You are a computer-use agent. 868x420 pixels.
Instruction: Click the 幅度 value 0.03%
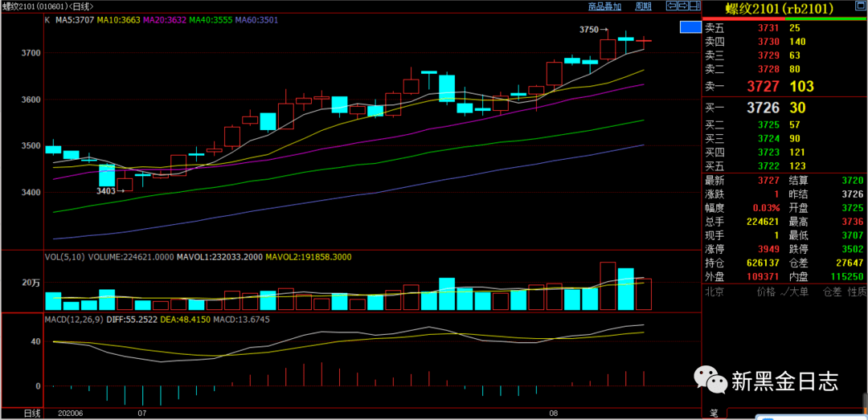(766, 208)
